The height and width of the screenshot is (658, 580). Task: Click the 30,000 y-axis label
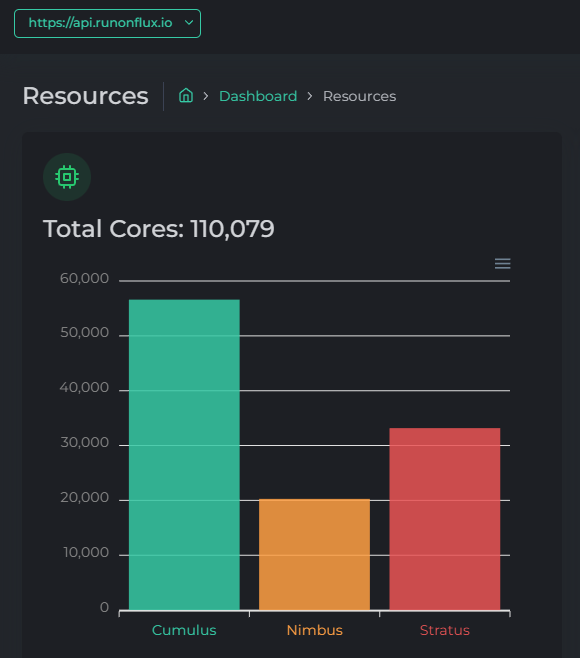[x=84, y=442]
